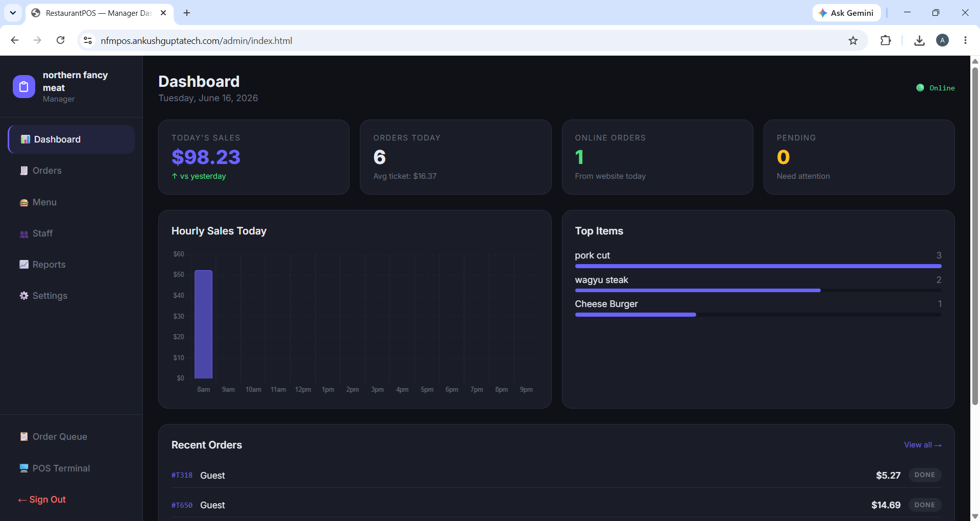The image size is (980, 521).
Task: Reload the page
Action: [x=60, y=40]
